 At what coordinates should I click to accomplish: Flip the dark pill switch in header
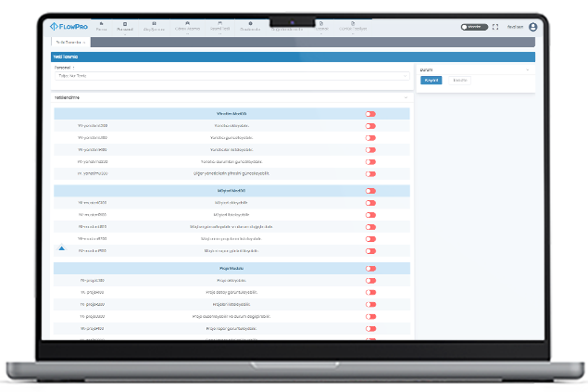point(473,27)
